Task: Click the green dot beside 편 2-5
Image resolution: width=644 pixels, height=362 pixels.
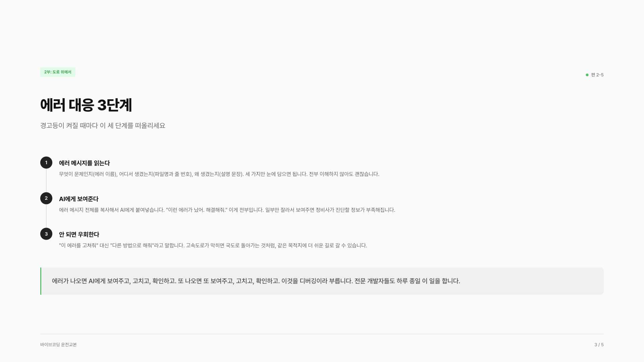Action: (x=587, y=75)
